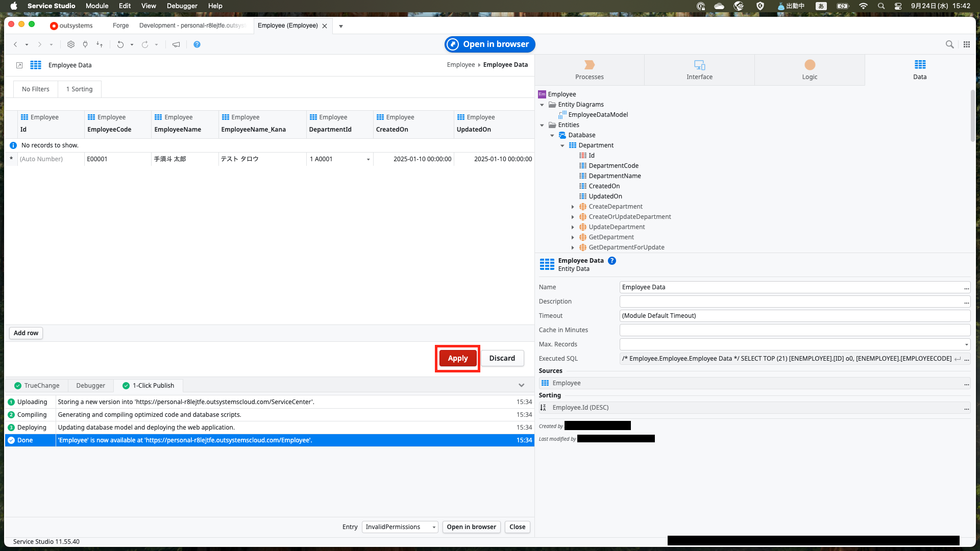Open the Interface layer tab
Screen dimensions: 980x551
pos(699,70)
